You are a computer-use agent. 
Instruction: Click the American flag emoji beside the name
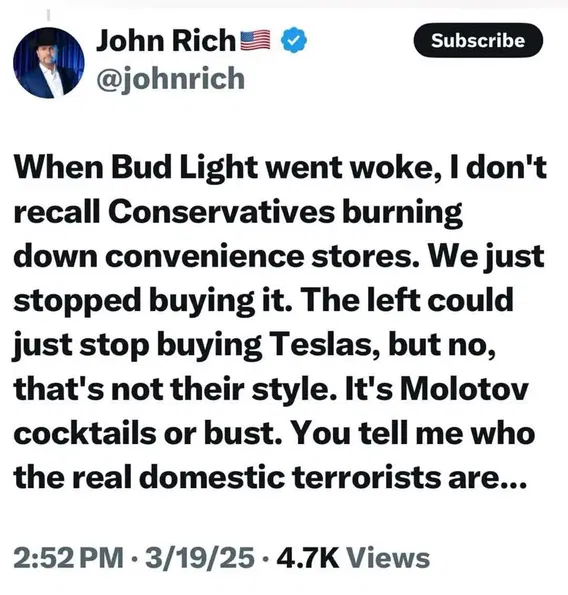click(x=255, y=40)
